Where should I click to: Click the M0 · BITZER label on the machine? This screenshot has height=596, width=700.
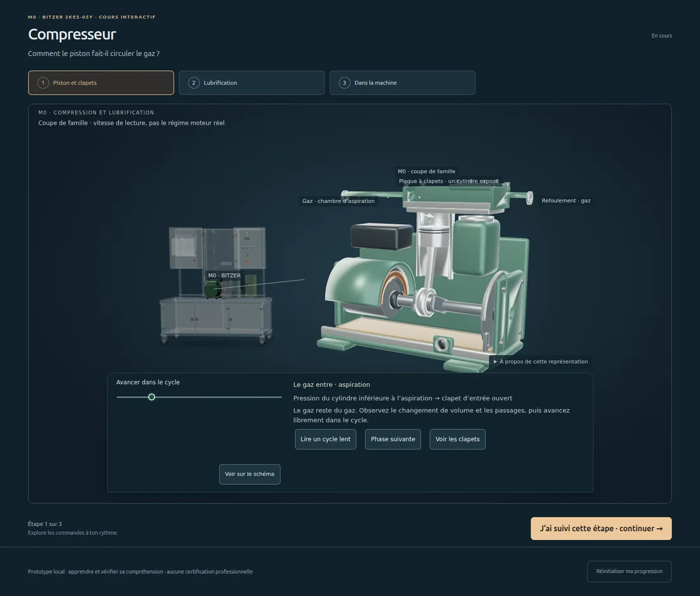(224, 275)
